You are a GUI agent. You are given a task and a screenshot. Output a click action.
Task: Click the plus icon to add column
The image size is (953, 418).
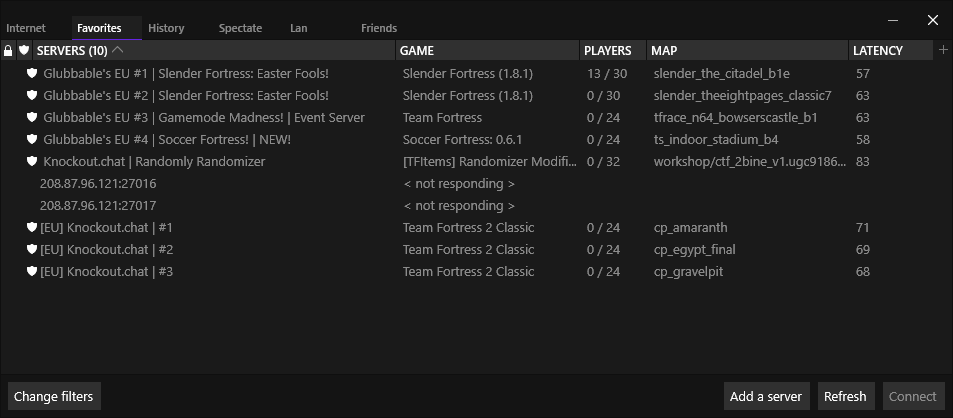pos(943,50)
